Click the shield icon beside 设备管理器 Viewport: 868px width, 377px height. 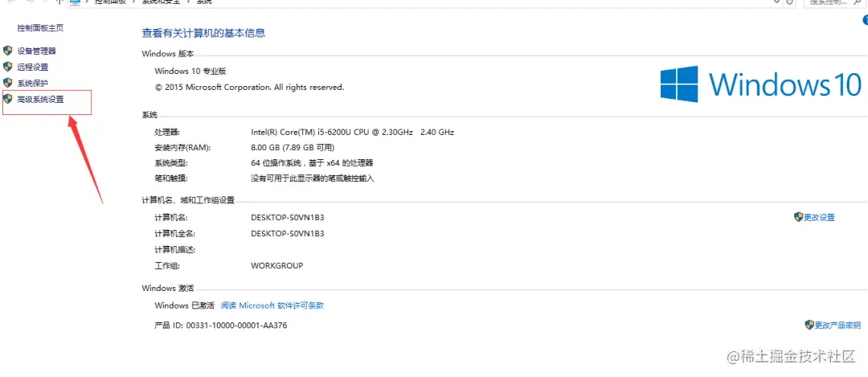[x=7, y=51]
